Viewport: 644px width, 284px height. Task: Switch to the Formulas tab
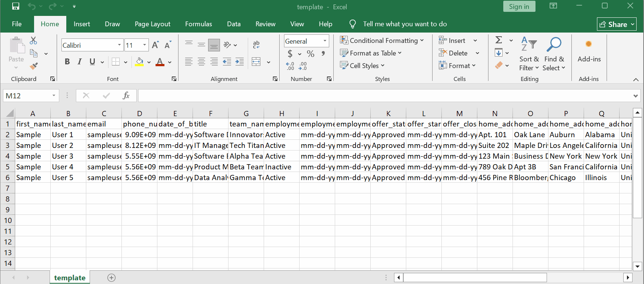tap(198, 24)
